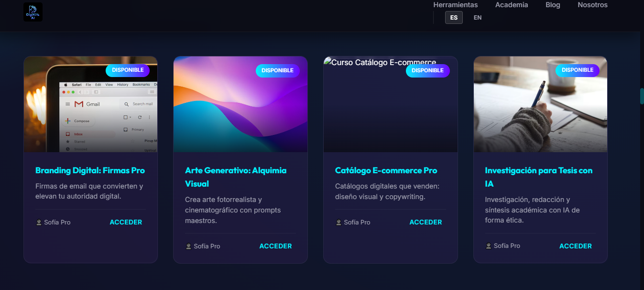The height and width of the screenshot is (290, 644).
Task: Click the DISPONIBLE badge on Investigación card
Action: pyautogui.click(x=577, y=70)
